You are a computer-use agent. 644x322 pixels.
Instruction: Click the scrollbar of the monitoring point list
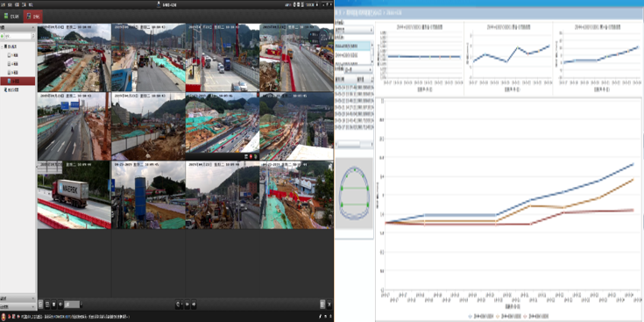[372, 52]
